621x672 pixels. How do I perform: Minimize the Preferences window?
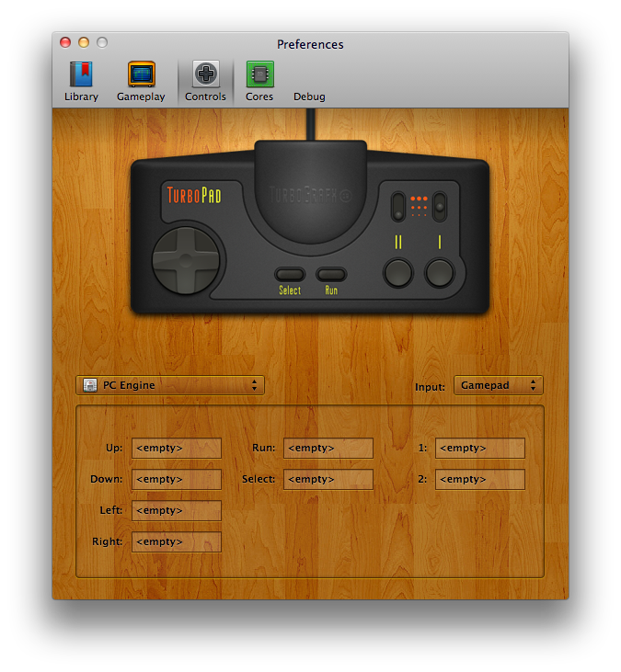(84, 42)
